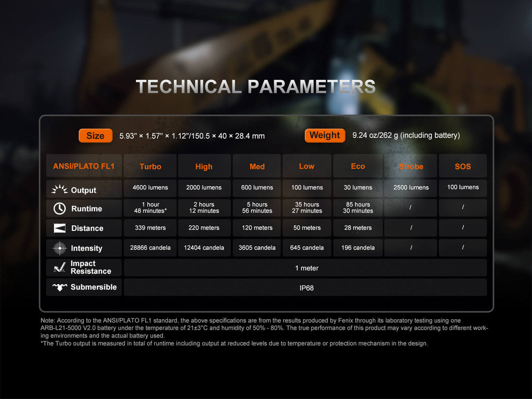This screenshot has width=532, height=399.
Task: Select the High column header
Action: [x=204, y=166]
